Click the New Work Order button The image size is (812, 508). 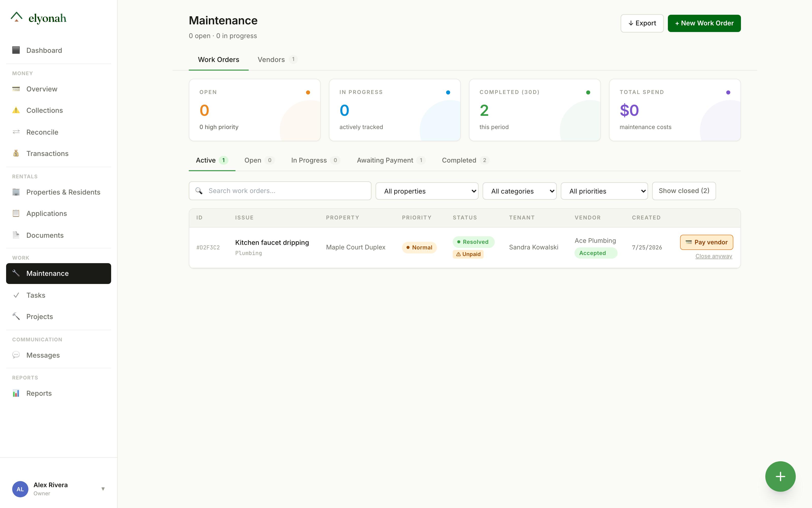pyautogui.click(x=704, y=23)
